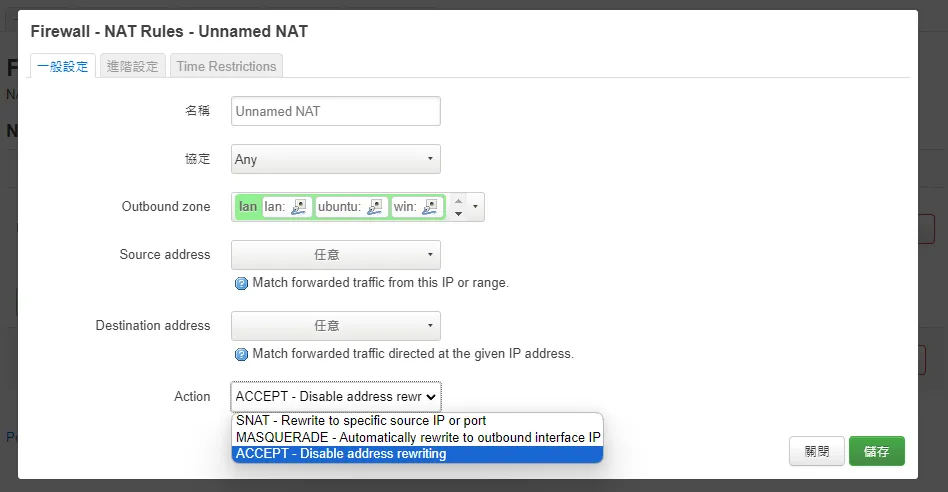Click the help icon under Destination address
The image size is (948, 492).
click(x=241, y=354)
